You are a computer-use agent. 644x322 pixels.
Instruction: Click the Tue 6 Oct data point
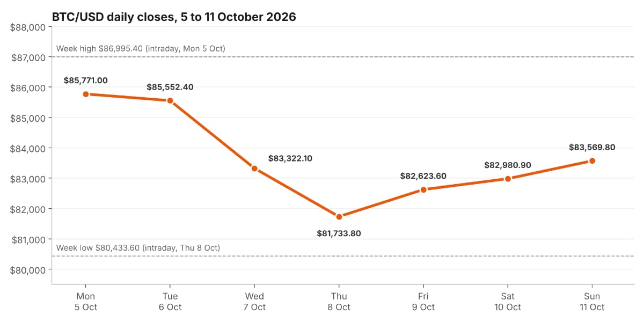pyautogui.click(x=170, y=100)
